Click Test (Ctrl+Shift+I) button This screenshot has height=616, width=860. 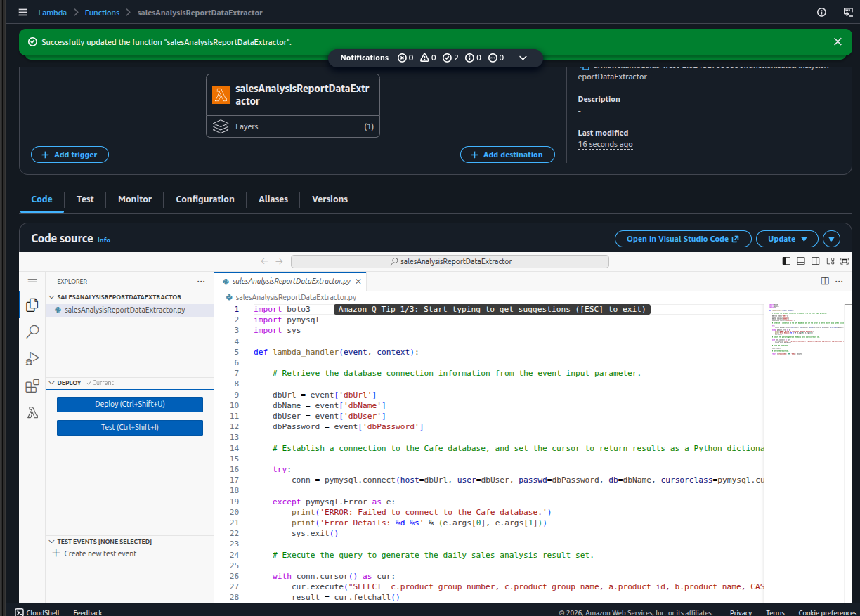coord(130,427)
